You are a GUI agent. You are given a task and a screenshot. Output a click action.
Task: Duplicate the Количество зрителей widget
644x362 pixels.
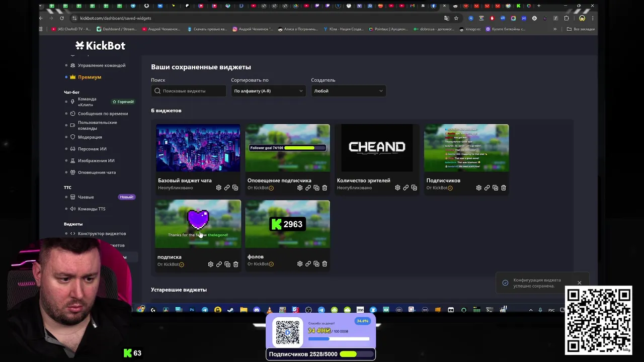pyautogui.click(x=414, y=188)
